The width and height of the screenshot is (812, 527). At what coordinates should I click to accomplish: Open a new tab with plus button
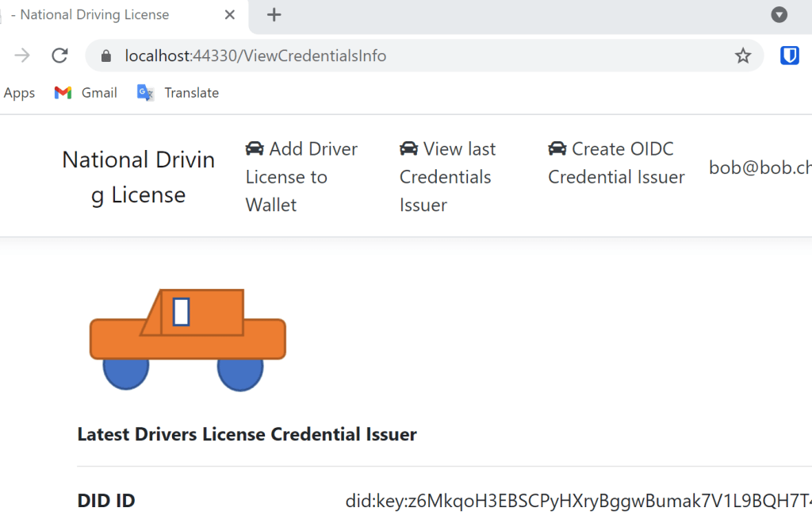[274, 14]
